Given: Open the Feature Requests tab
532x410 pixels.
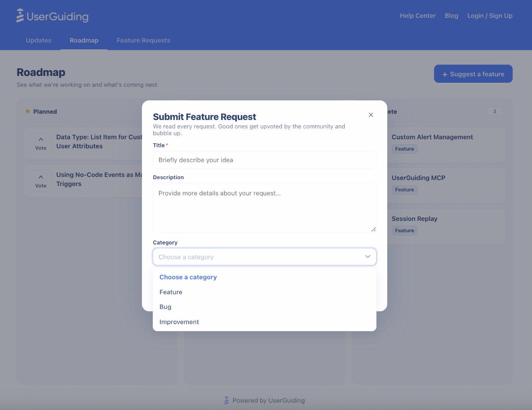Looking at the screenshot, I should pos(143,40).
